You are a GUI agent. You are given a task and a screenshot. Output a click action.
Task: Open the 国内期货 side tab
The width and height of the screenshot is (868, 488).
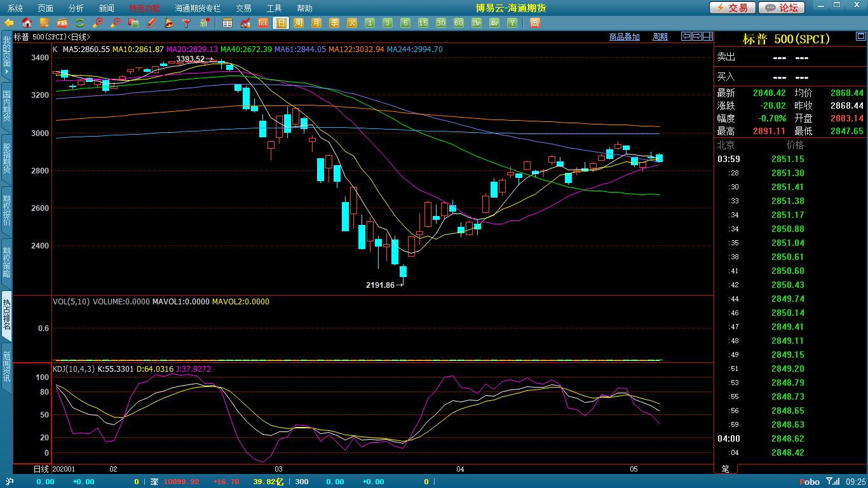coord(6,106)
